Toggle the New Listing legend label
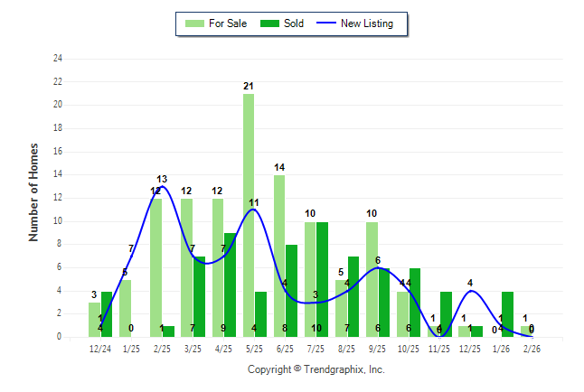584x392 pixels. (x=367, y=23)
